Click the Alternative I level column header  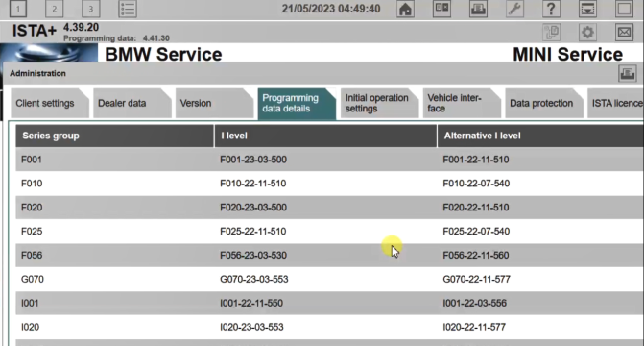[540, 136]
